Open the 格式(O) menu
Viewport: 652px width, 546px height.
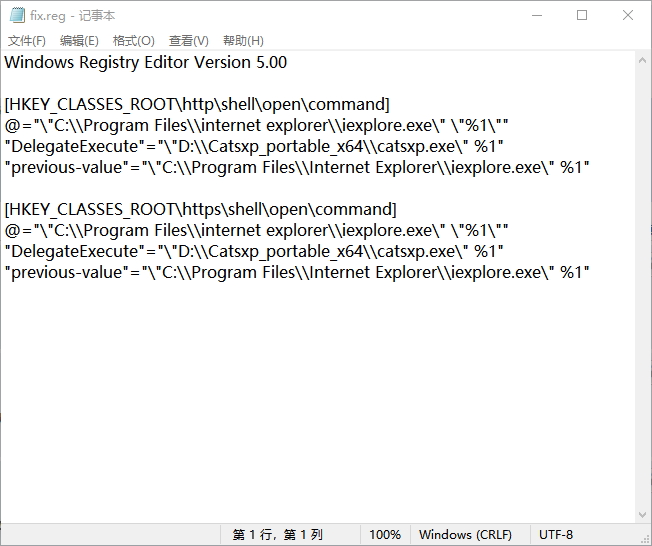click(133, 41)
